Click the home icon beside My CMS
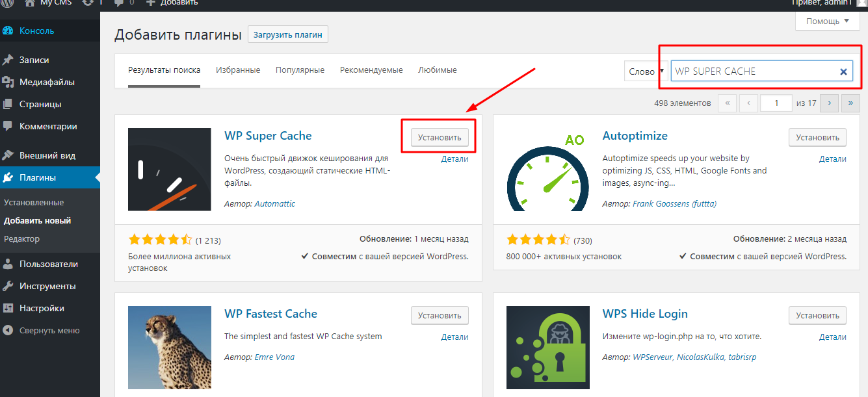The image size is (868, 397). tap(30, 3)
